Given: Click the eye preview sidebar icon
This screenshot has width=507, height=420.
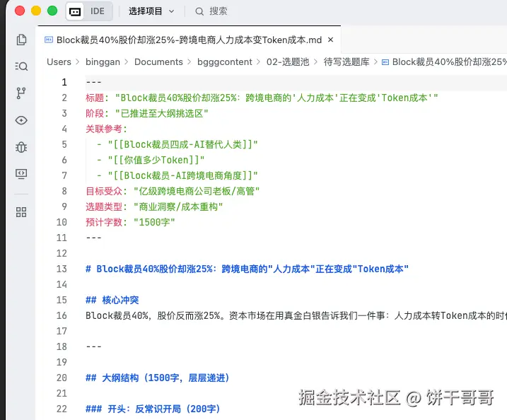Looking at the screenshot, I should pyautogui.click(x=21, y=120).
